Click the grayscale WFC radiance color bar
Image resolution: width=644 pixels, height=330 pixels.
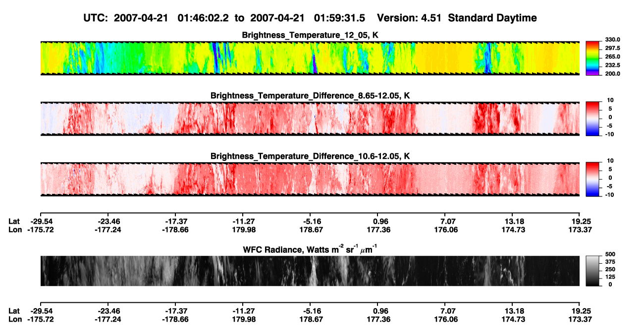tap(592, 271)
